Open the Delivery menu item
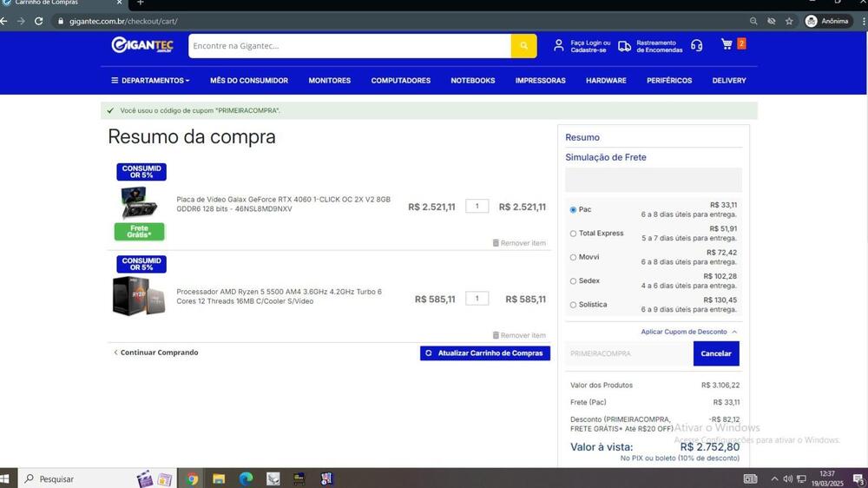868x488 pixels. (x=729, y=80)
